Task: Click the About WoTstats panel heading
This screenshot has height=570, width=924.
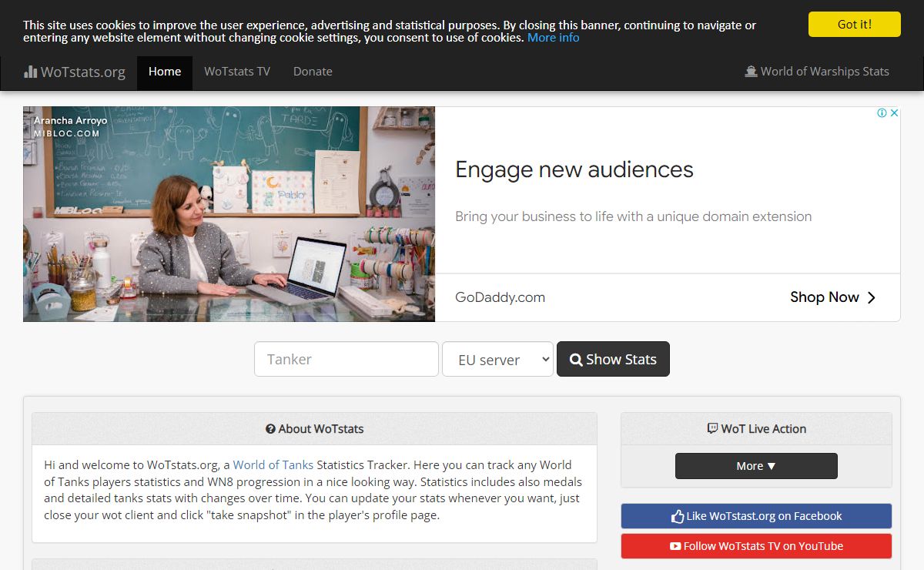Action: click(x=314, y=429)
